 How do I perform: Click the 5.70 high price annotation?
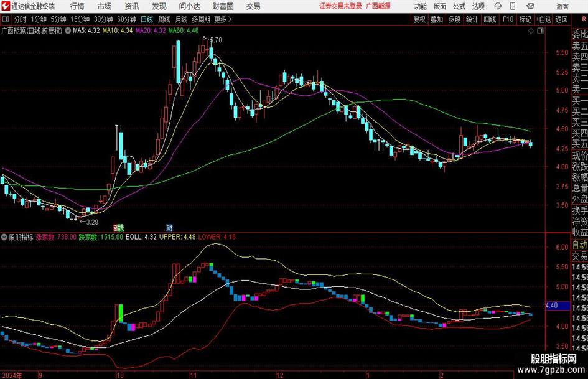(x=216, y=40)
